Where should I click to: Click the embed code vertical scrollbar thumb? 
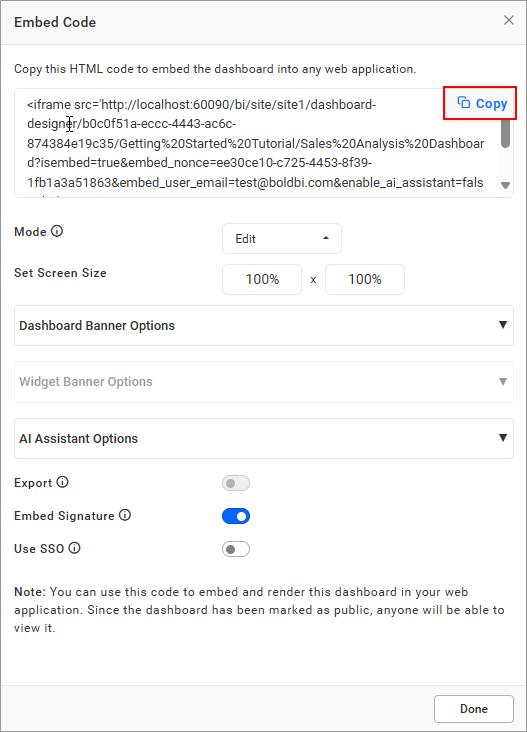[505, 134]
